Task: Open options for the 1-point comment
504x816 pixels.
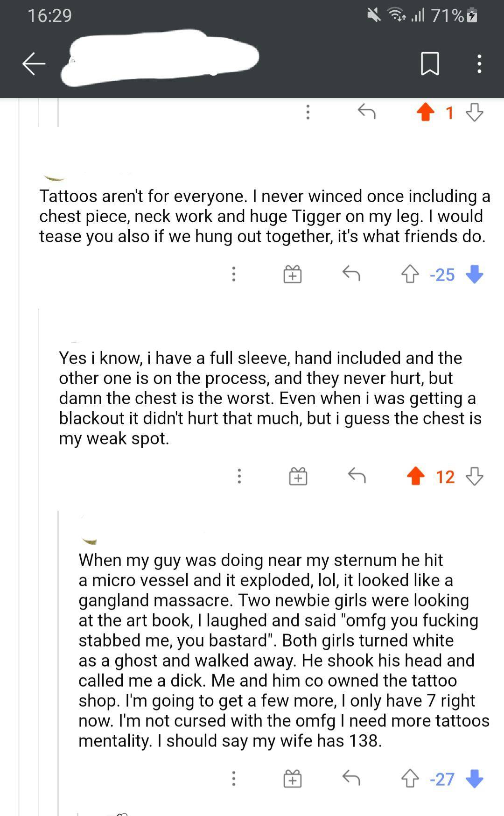Action: [x=307, y=112]
